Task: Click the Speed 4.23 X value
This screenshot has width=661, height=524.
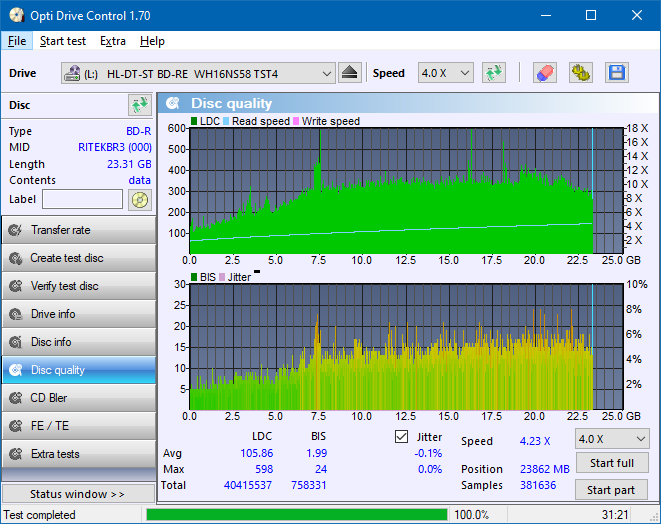Action: 535,441
